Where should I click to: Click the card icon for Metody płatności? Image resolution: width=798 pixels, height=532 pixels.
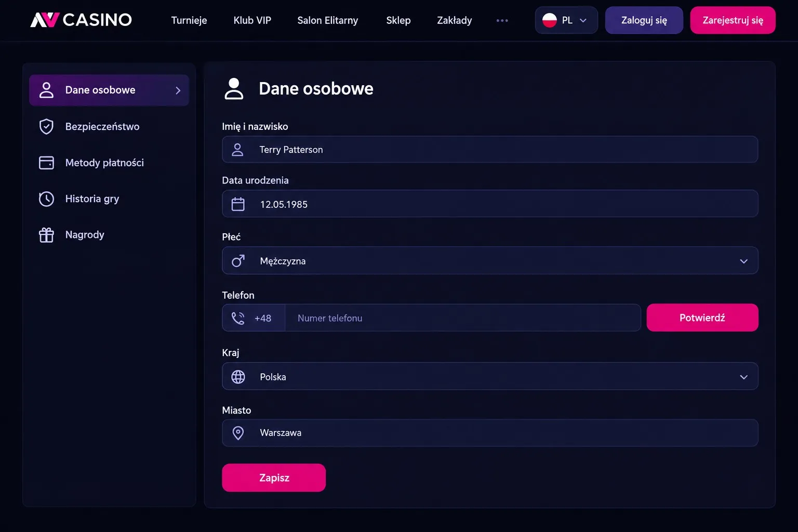click(x=47, y=163)
